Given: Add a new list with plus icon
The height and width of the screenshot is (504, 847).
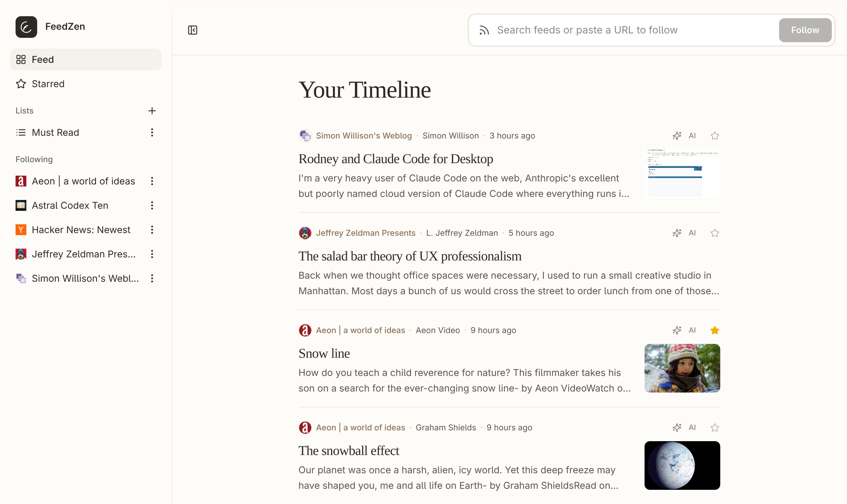Looking at the screenshot, I should (x=152, y=111).
